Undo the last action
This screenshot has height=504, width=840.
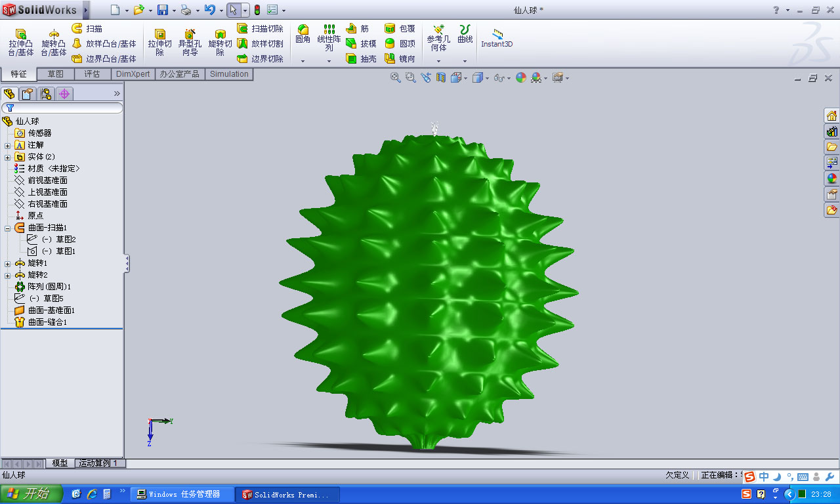[x=209, y=10]
